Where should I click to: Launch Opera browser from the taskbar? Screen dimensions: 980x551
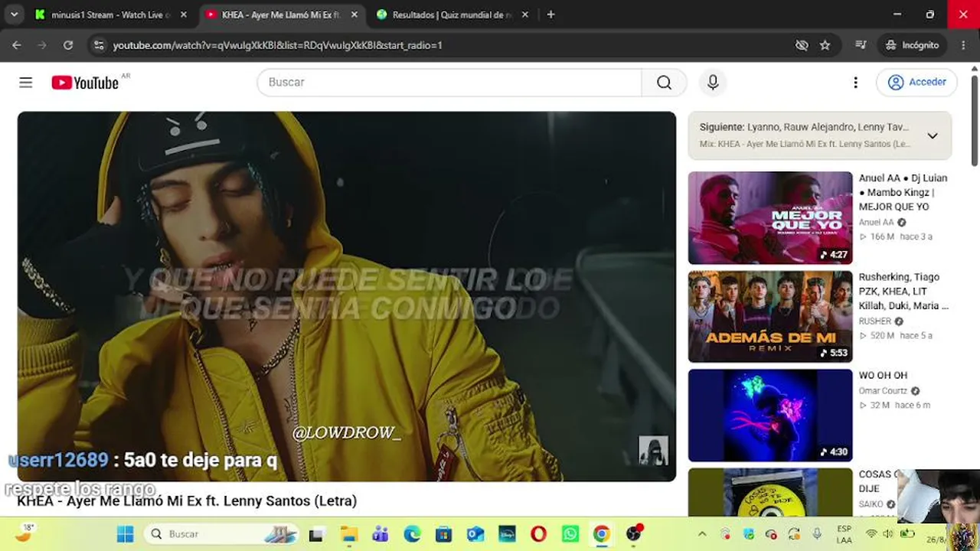(x=538, y=534)
